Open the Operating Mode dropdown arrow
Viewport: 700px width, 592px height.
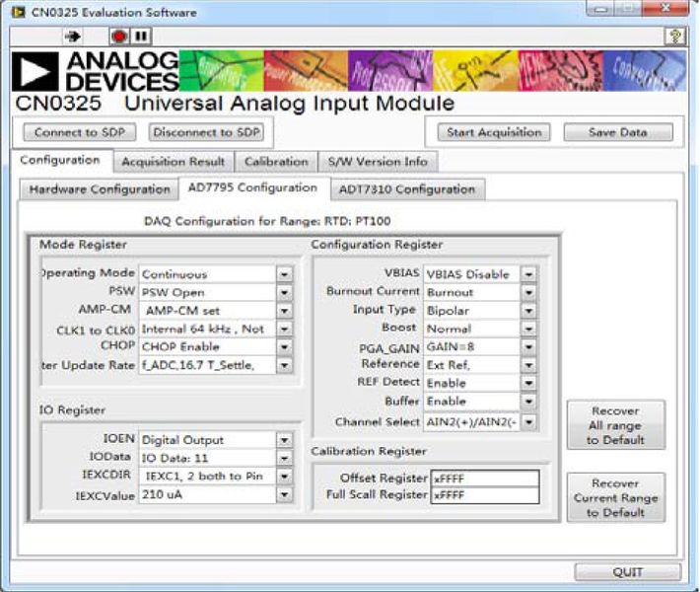tap(284, 274)
